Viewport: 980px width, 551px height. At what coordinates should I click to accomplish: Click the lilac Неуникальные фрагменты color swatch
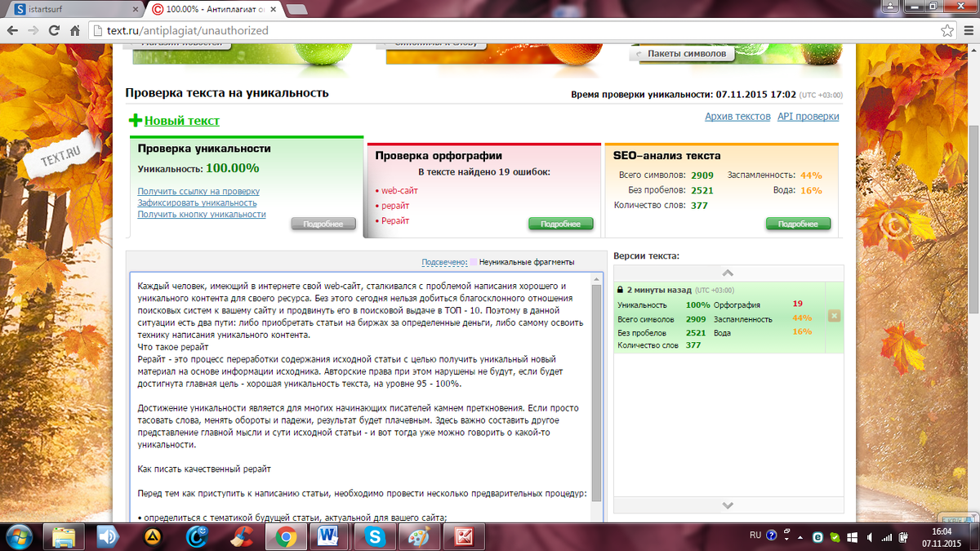click(x=473, y=263)
